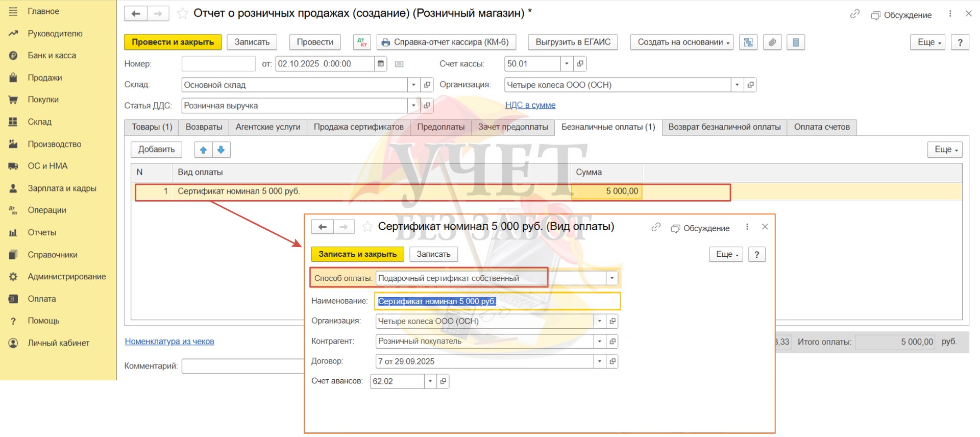Click the Записать button in main toolbar

click(x=252, y=42)
